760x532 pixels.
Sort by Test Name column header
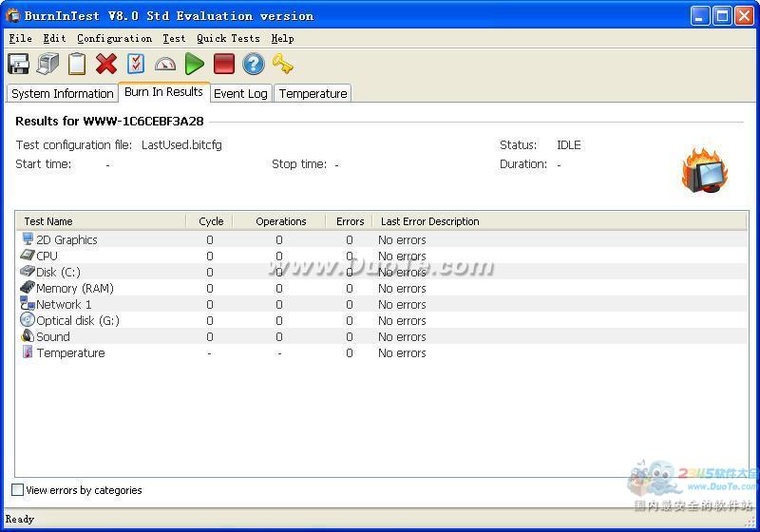pos(101,221)
